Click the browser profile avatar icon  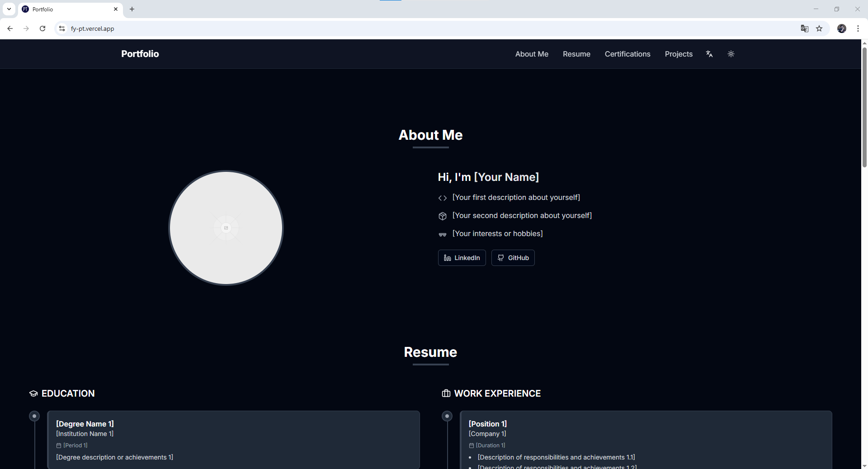tap(842, 28)
